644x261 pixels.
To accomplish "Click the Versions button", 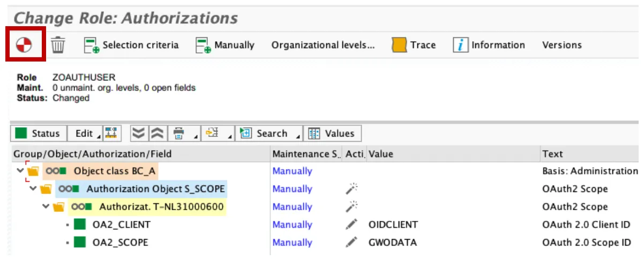I will point(561,45).
